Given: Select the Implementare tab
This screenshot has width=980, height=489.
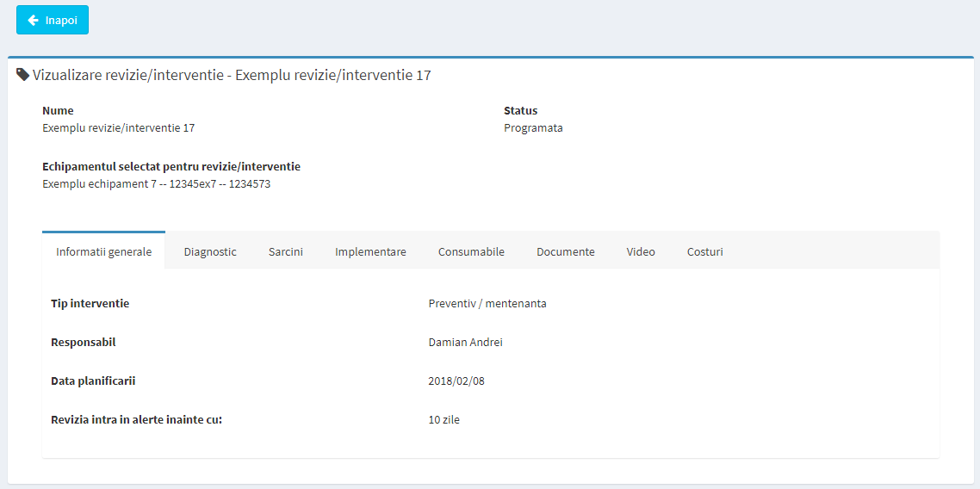Looking at the screenshot, I should coord(370,251).
